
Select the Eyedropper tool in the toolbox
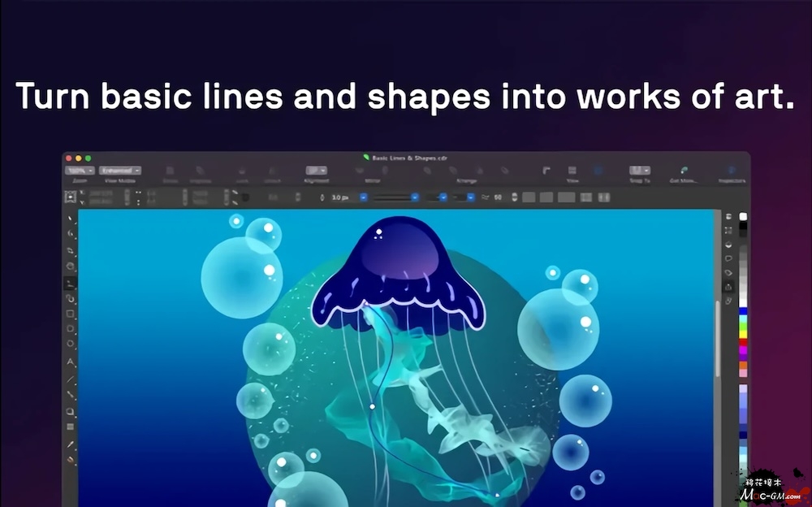click(x=71, y=444)
